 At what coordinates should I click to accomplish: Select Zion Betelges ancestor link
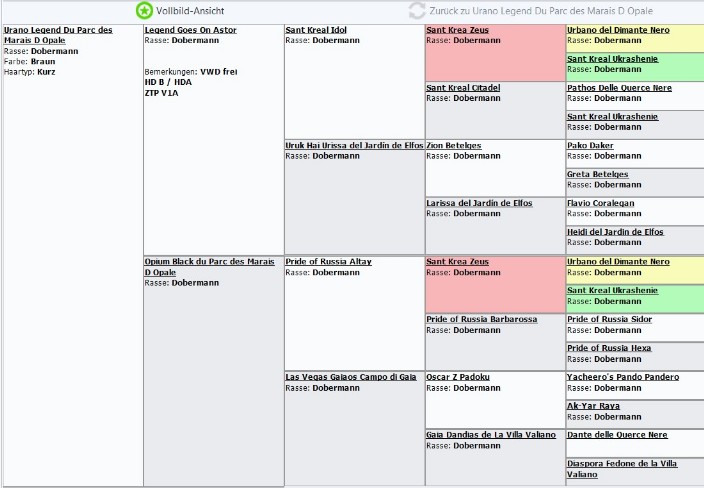tap(454, 145)
